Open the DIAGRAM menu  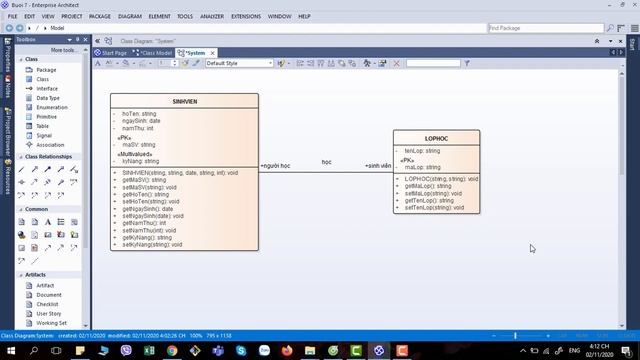[x=130, y=16]
